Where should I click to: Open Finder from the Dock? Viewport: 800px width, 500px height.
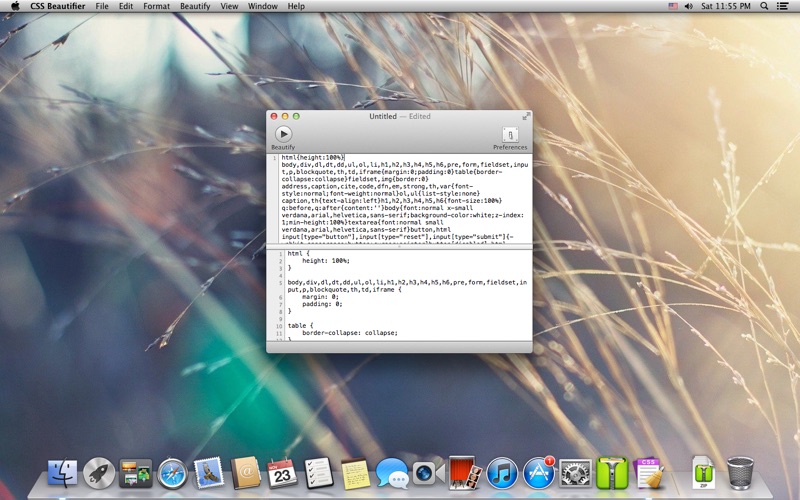pos(62,473)
